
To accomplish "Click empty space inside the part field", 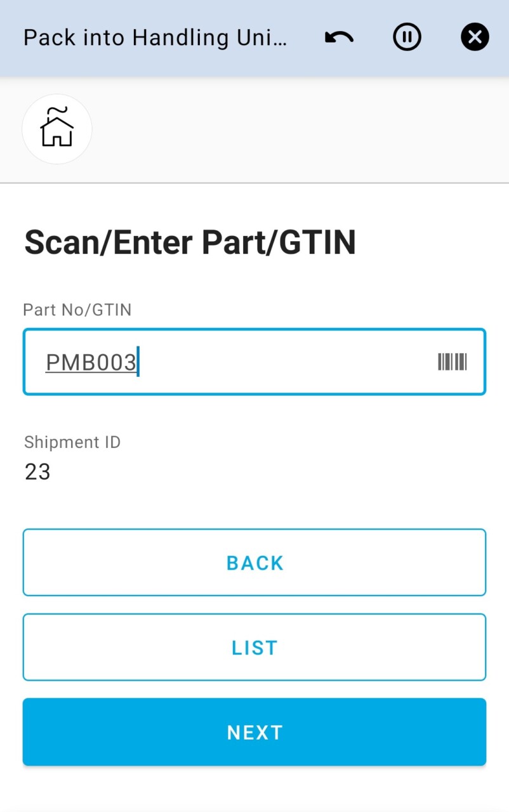I will point(286,362).
